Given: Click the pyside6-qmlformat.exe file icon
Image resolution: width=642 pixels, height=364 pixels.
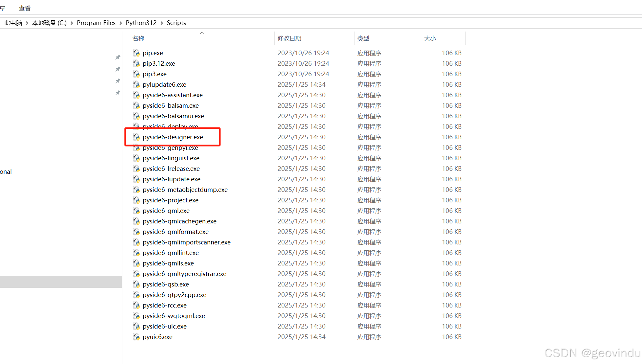Looking at the screenshot, I should pos(136,232).
